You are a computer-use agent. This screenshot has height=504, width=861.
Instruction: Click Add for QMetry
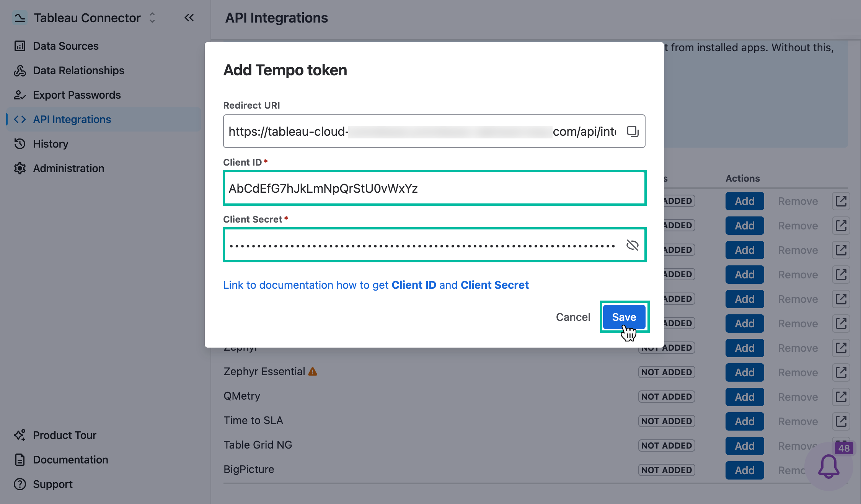[x=745, y=397]
